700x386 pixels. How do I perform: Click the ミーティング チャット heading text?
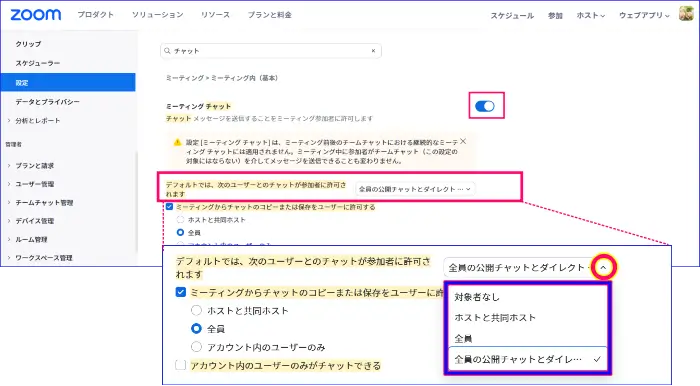[x=199, y=106]
